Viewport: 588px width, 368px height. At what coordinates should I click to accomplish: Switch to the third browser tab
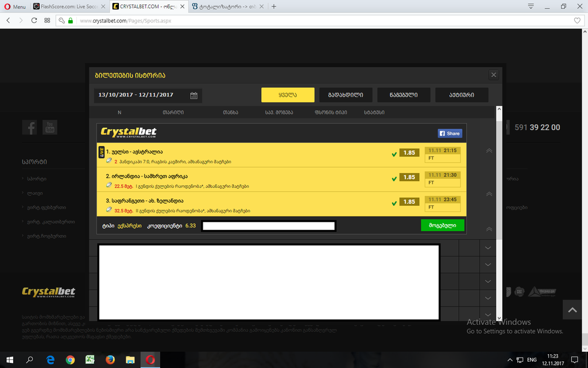[227, 6]
